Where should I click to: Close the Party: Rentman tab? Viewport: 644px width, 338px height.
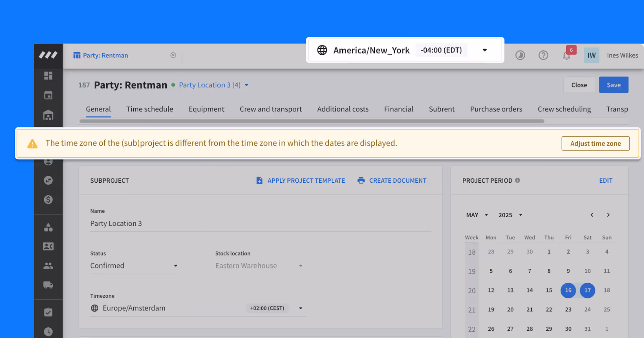coord(173,55)
